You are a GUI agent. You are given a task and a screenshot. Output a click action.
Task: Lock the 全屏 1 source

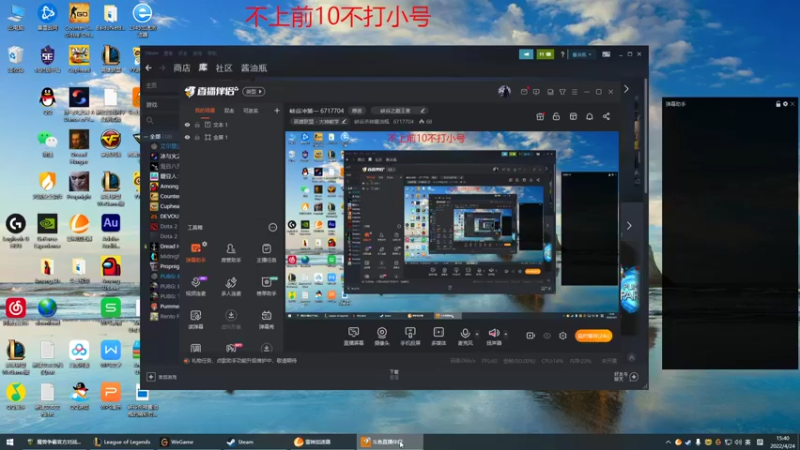pos(197,137)
